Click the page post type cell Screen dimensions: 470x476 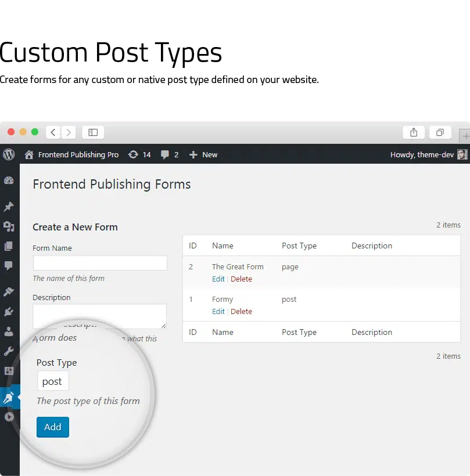click(x=290, y=267)
